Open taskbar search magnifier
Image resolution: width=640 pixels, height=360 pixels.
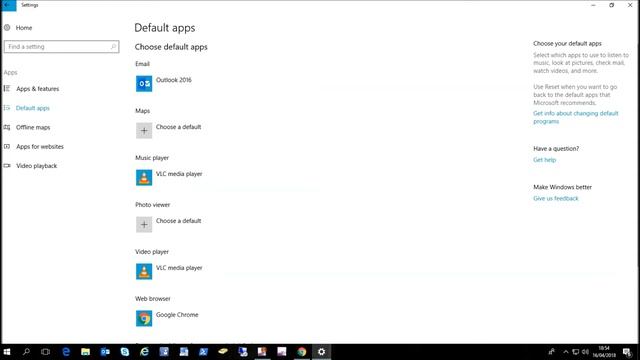26,352
